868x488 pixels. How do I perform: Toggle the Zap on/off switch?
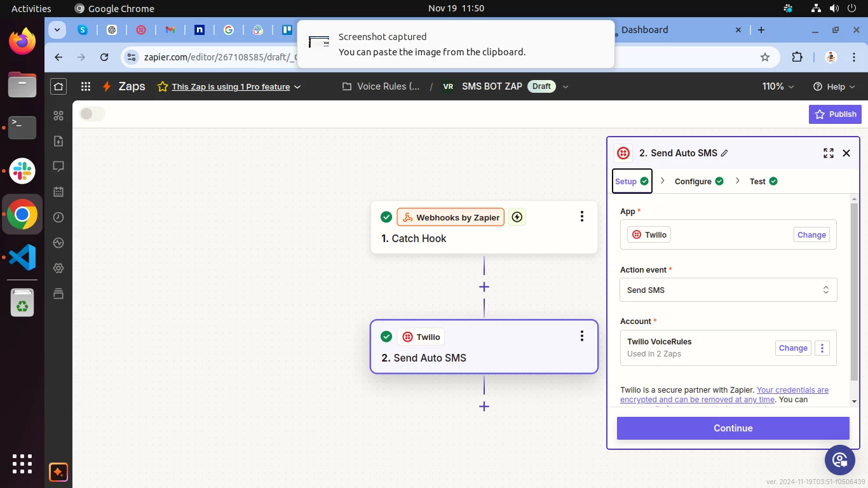[x=92, y=114]
